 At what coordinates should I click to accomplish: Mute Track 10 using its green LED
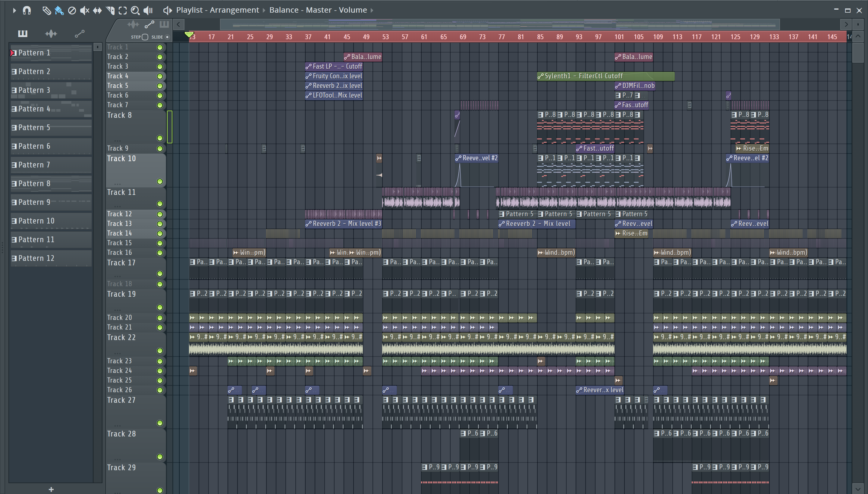(x=159, y=182)
